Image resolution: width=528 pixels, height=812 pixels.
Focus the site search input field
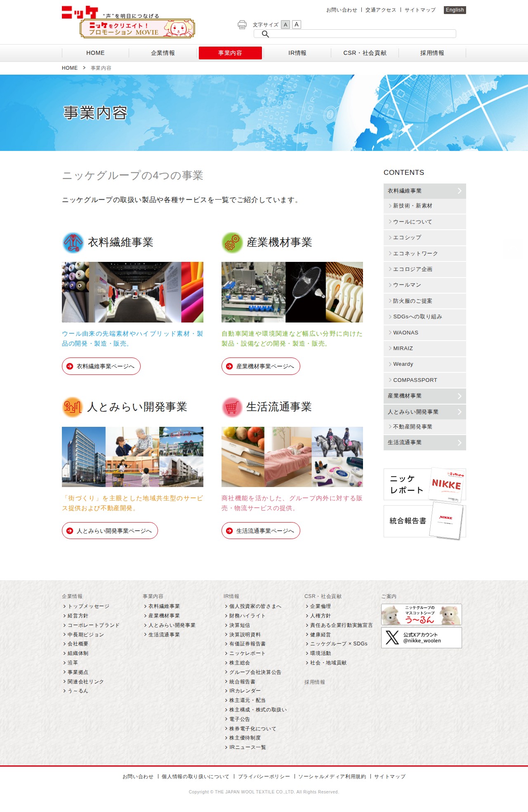[x=355, y=34]
